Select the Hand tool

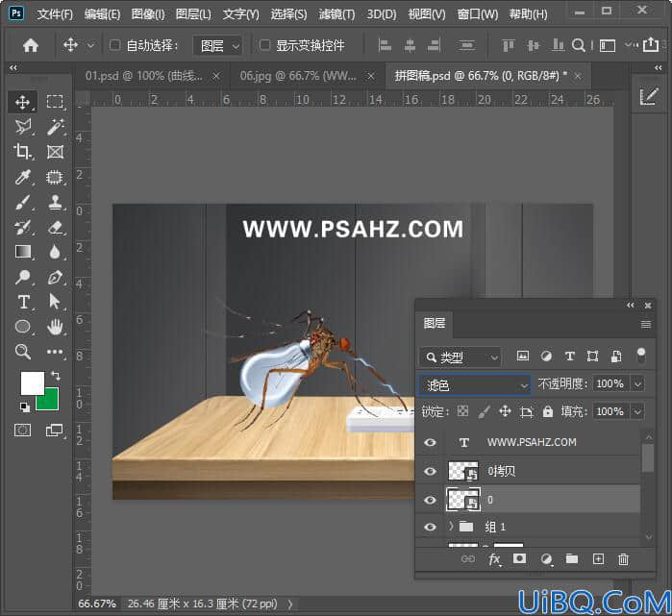pos(55,328)
